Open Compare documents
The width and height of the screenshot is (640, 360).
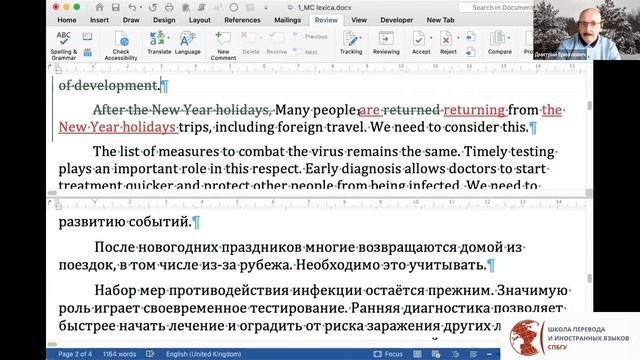[x=499, y=42]
